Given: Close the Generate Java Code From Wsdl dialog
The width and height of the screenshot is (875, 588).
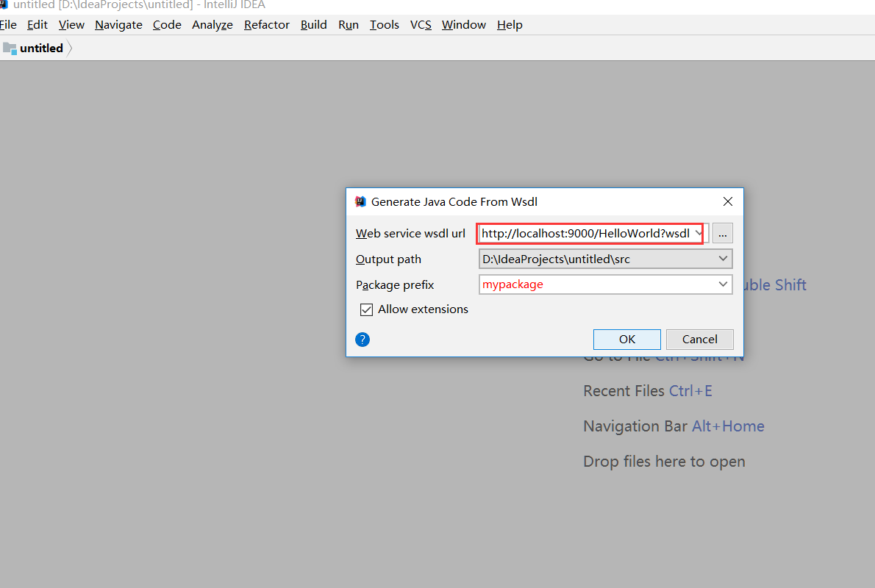Looking at the screenshot, I should 728,201.
